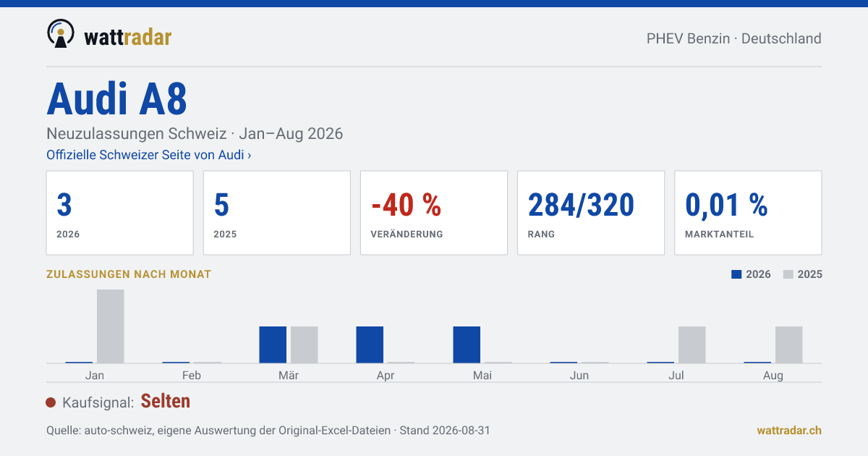Click the 284/320 Rang card
The width and height of the screenshot is (868, 456).
coord(591,213)
